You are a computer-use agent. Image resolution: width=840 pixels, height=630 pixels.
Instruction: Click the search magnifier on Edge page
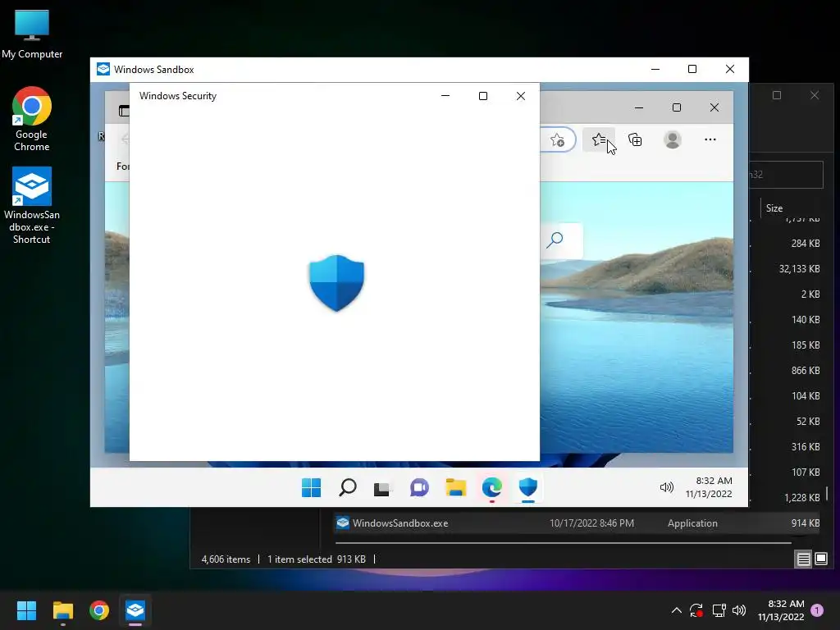[x=555, y=240]
